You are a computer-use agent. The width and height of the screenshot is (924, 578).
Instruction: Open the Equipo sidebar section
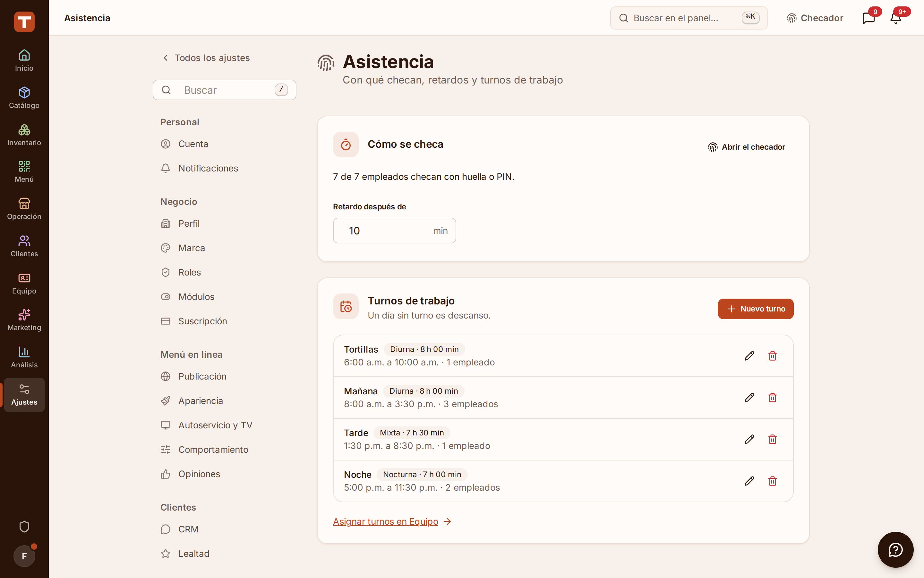(x=24, y=283)
